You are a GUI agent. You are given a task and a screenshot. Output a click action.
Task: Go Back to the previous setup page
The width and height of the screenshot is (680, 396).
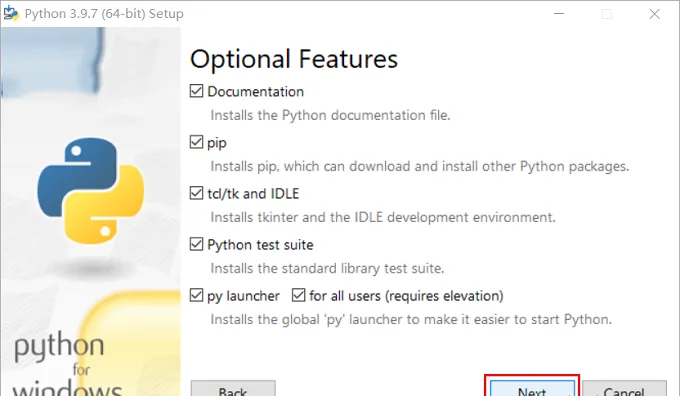(233, 388)
